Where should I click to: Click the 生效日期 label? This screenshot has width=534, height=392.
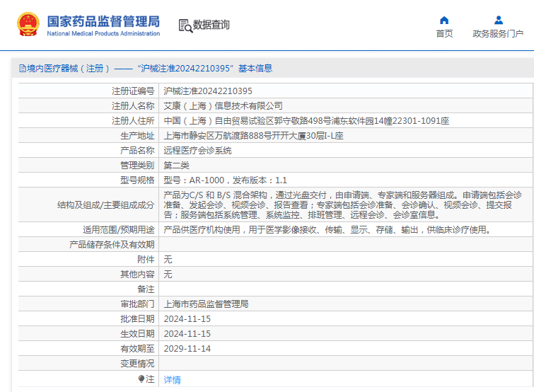137,334
